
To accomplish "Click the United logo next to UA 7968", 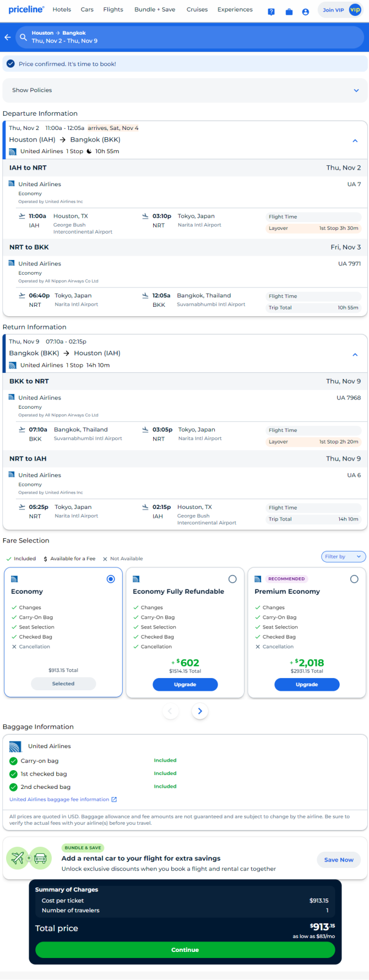I will pos(12,397).
